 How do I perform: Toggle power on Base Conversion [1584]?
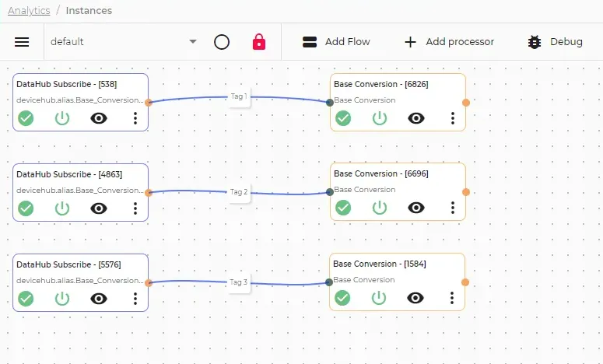click(379, 298)
